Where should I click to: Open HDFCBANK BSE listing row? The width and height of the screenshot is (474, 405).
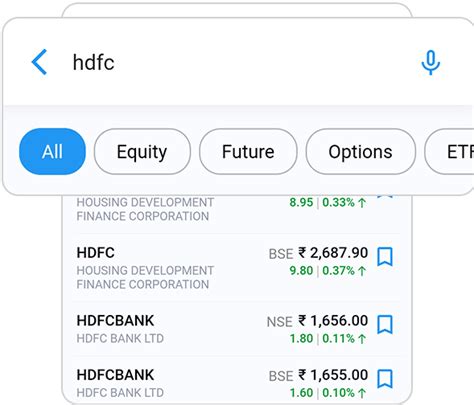pyautogui.click(x=237, y=382)
